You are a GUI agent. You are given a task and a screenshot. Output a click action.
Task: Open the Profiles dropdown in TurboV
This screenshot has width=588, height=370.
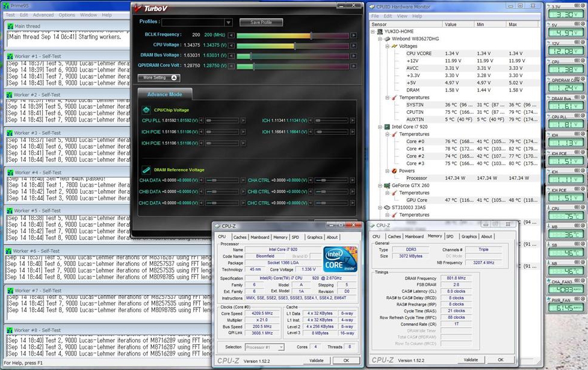click(228, 22)
